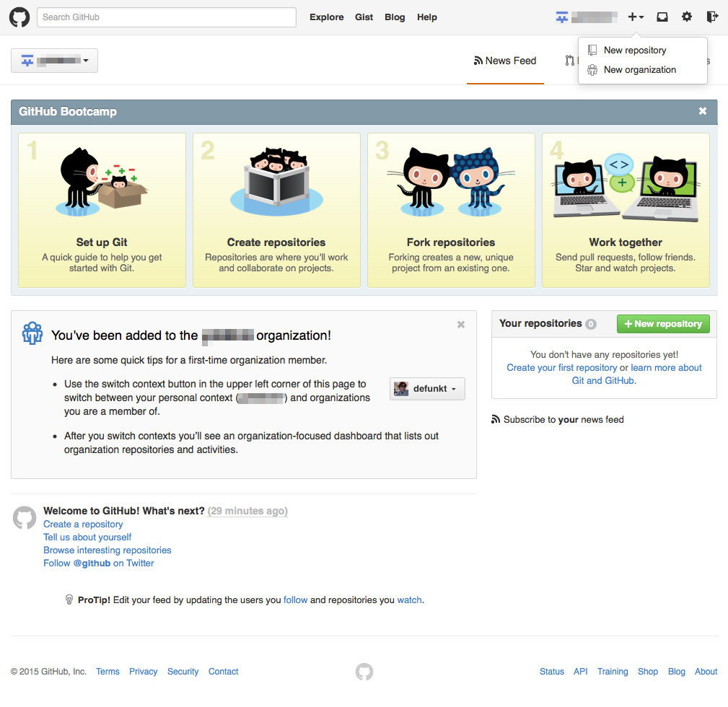Open account settings gear icon

[687, 17]
